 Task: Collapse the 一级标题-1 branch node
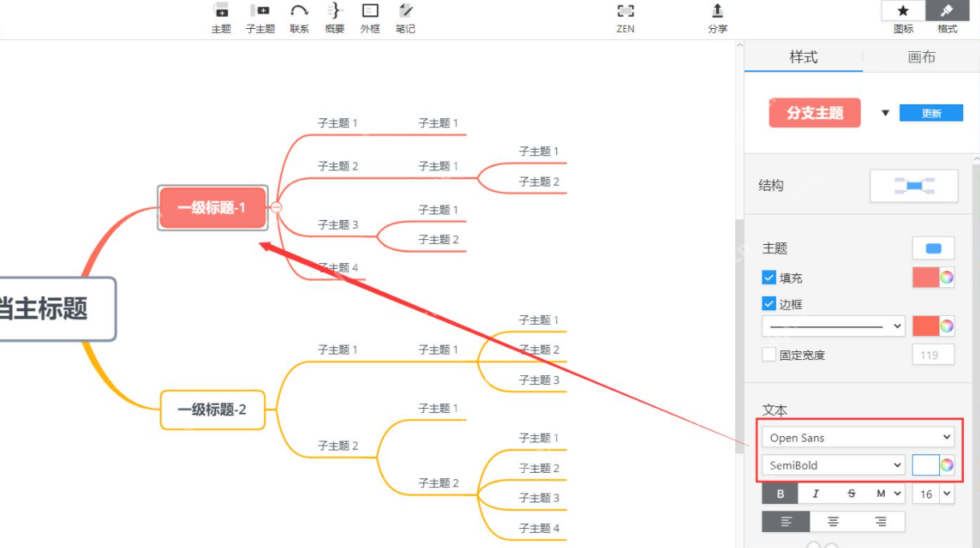point(276,207)
